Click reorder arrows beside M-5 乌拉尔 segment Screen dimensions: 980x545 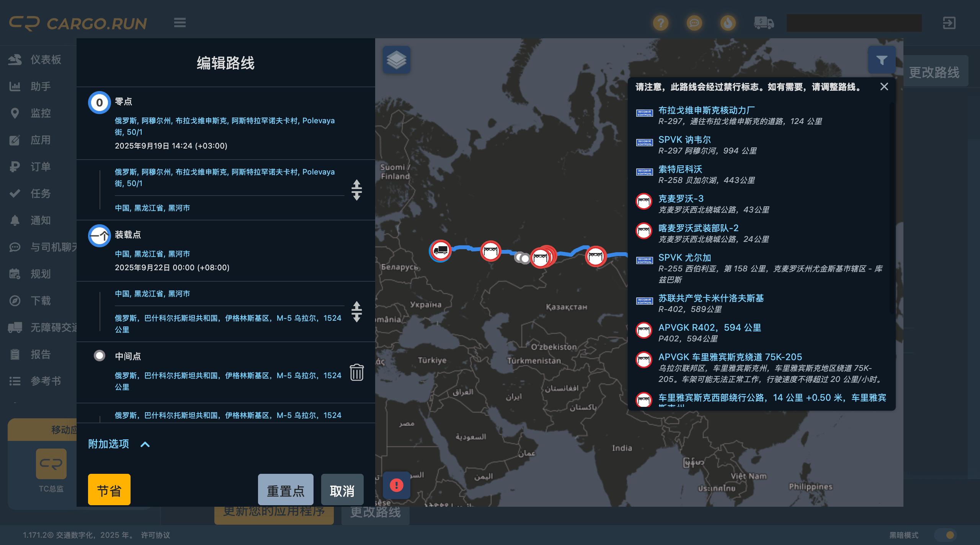356,312
